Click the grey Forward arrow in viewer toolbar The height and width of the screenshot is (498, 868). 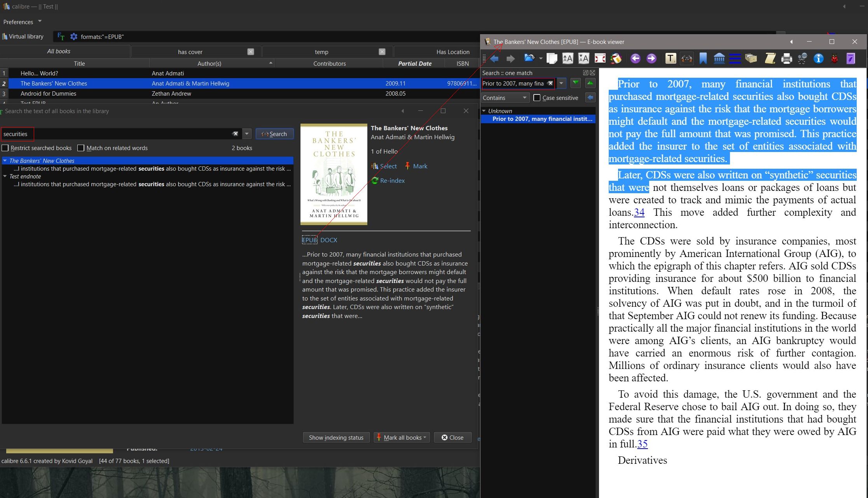510,59
